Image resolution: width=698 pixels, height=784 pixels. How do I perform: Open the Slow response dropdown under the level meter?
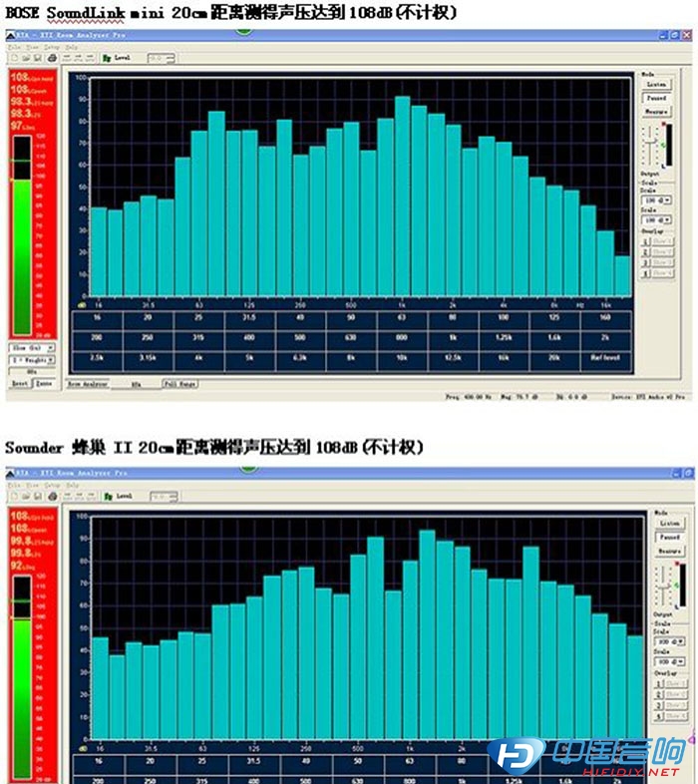[x=30, y=348]
